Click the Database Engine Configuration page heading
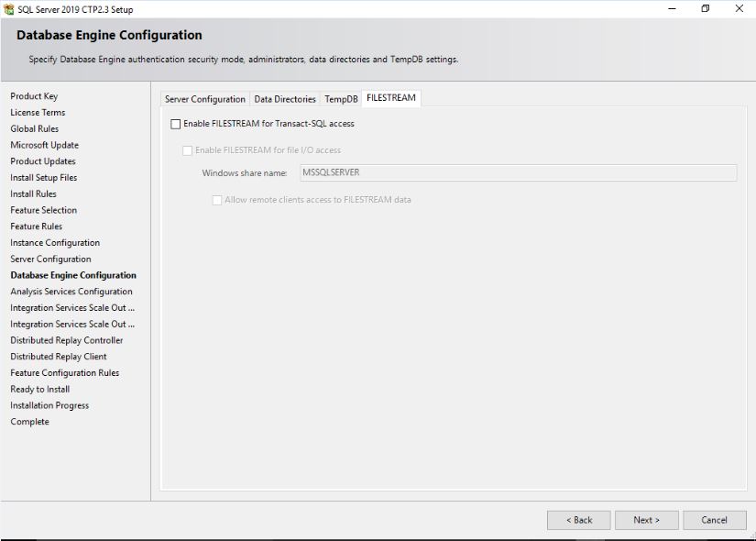Image resolution: width=756 pixels, height=541 pixels. tap(109, 35)
